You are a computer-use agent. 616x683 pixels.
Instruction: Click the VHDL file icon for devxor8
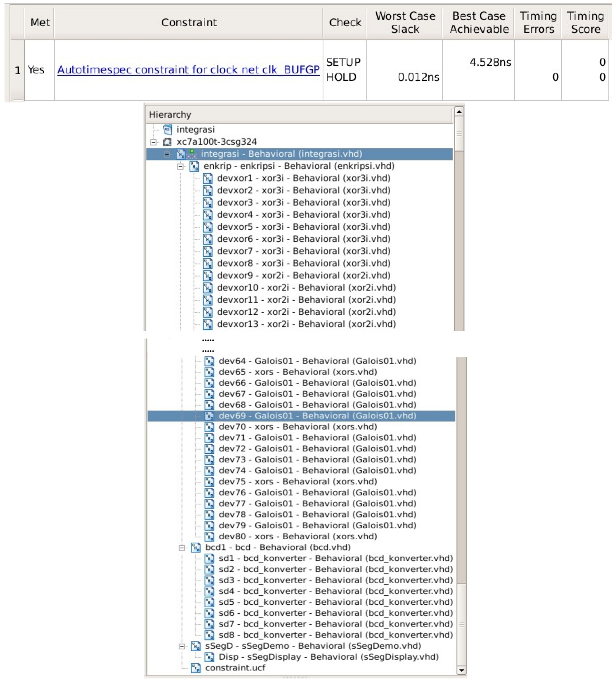[208, 263]
